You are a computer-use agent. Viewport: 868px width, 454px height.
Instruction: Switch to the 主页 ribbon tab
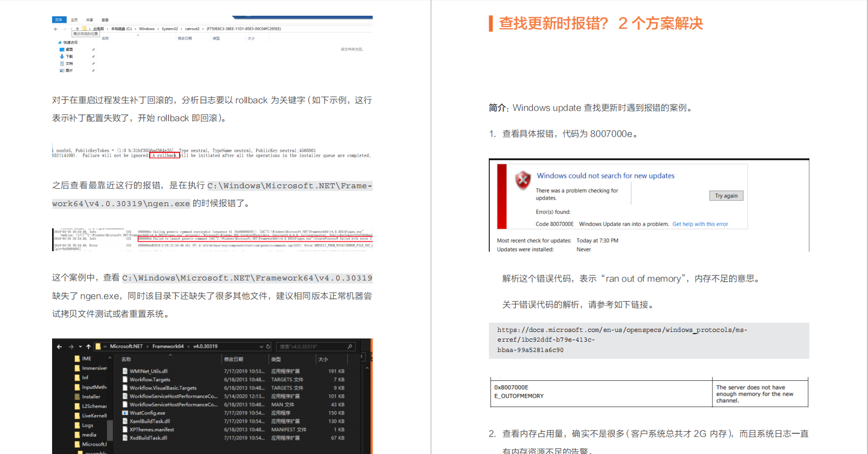[74, 20]
